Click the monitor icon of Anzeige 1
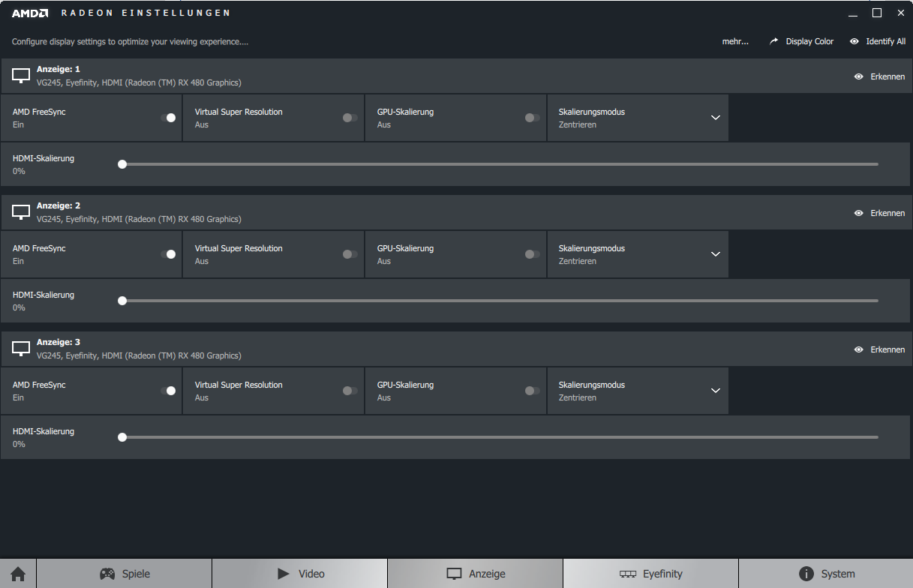Image resolution: width=913 pixels, height=588 pixels. point(21,76)
